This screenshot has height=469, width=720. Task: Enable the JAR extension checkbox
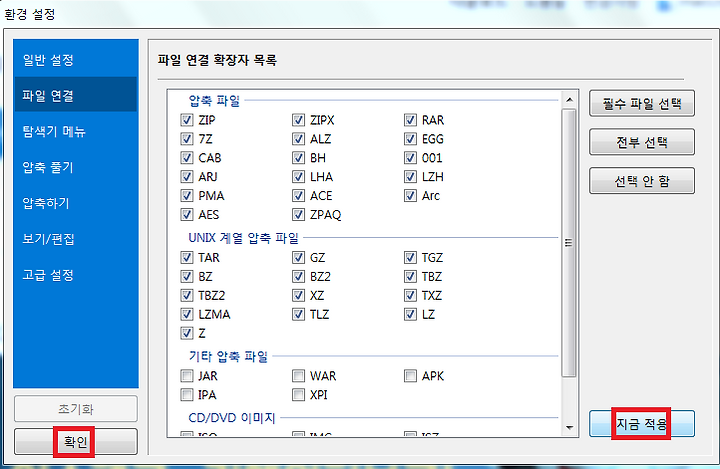click(186, 376)
